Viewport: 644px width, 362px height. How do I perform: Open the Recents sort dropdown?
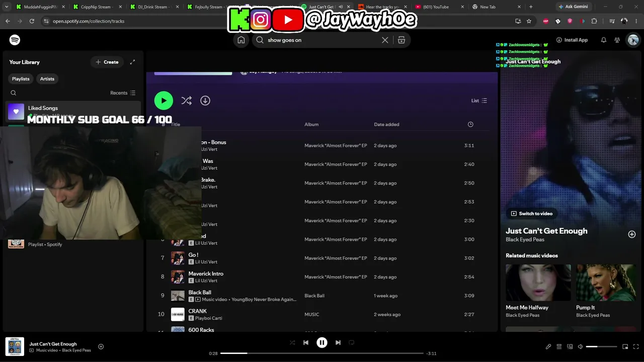click(123, 93)
